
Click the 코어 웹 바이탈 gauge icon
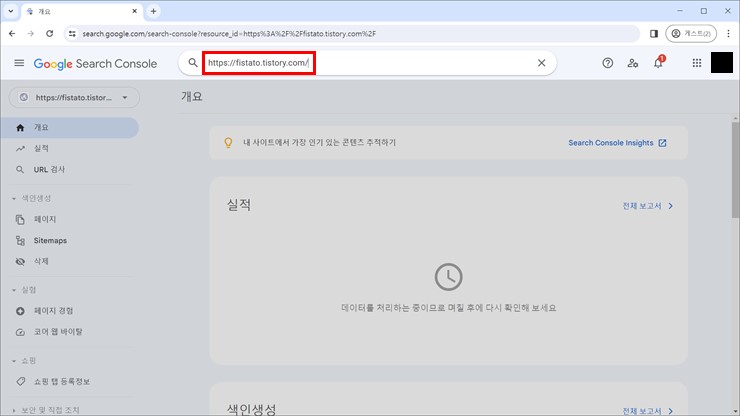20,332
